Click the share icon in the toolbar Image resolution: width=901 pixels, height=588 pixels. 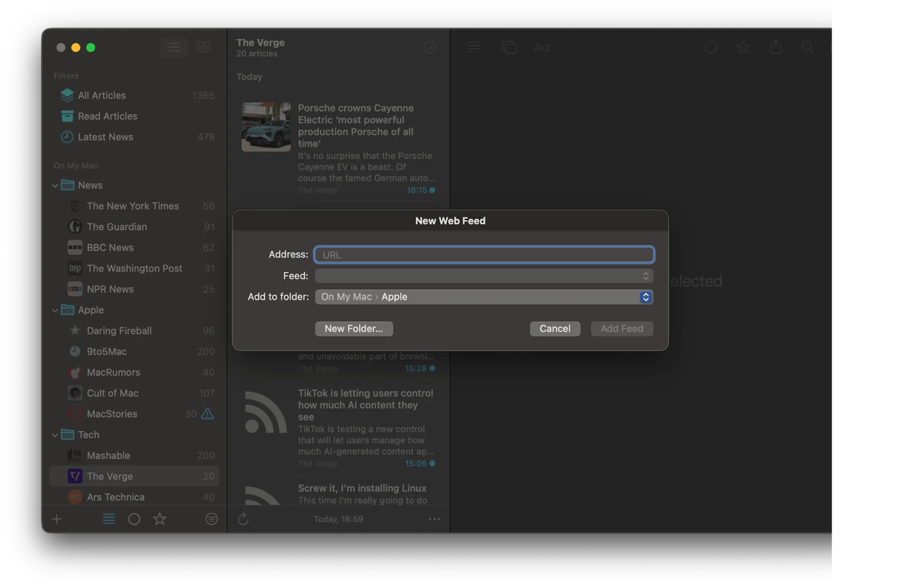(775, 47)
